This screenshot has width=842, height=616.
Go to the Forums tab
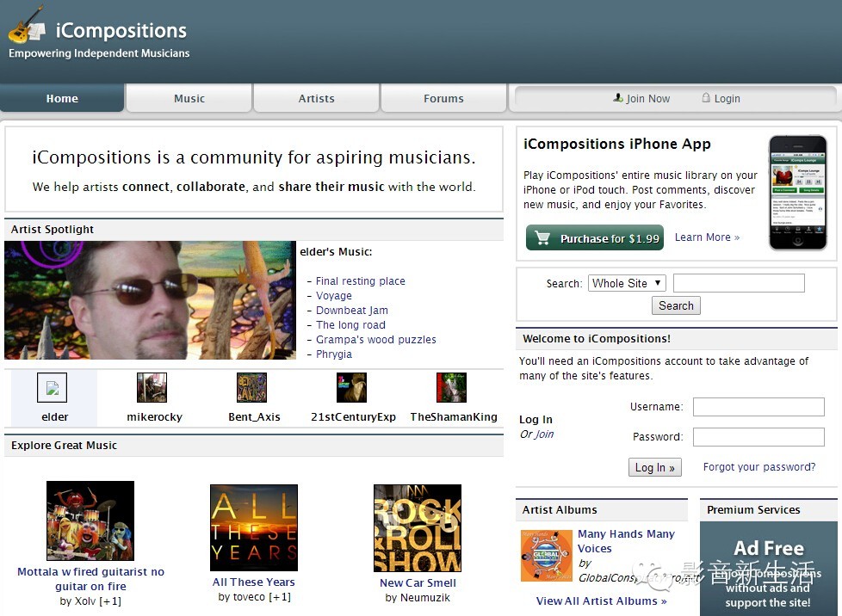[443, 99]
